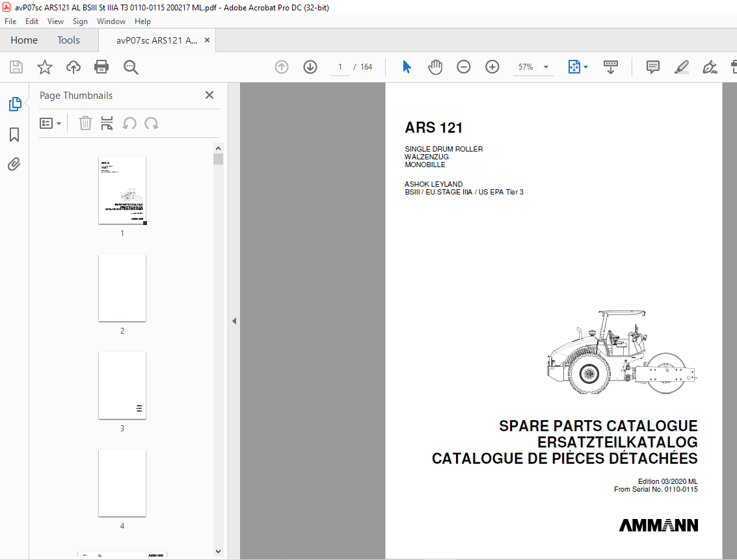Switch to the Tools tab
This screenshot has height=560, width=737.
tap(68, 40)
